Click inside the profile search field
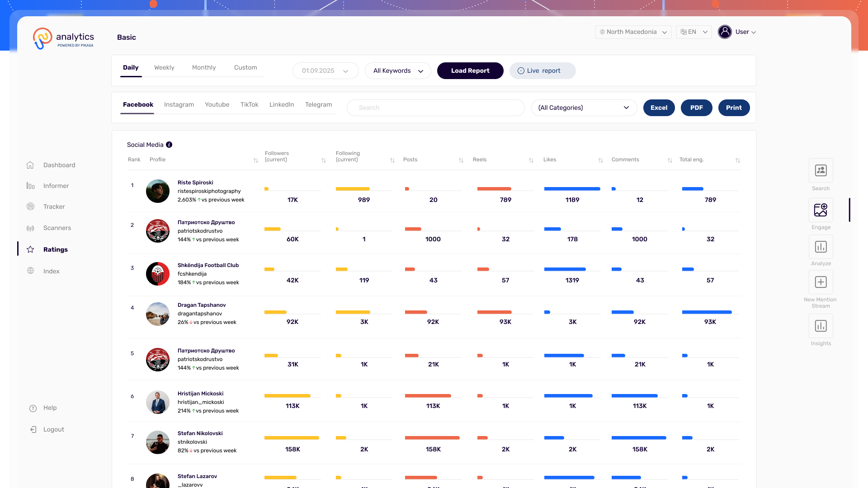This screenshot has height=488, width=868. tap(435, 108)
